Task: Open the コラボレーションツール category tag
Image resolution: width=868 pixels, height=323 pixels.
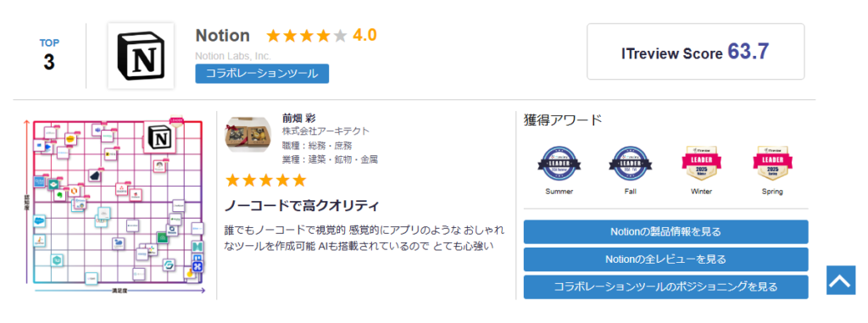Action: coord(262,74)
